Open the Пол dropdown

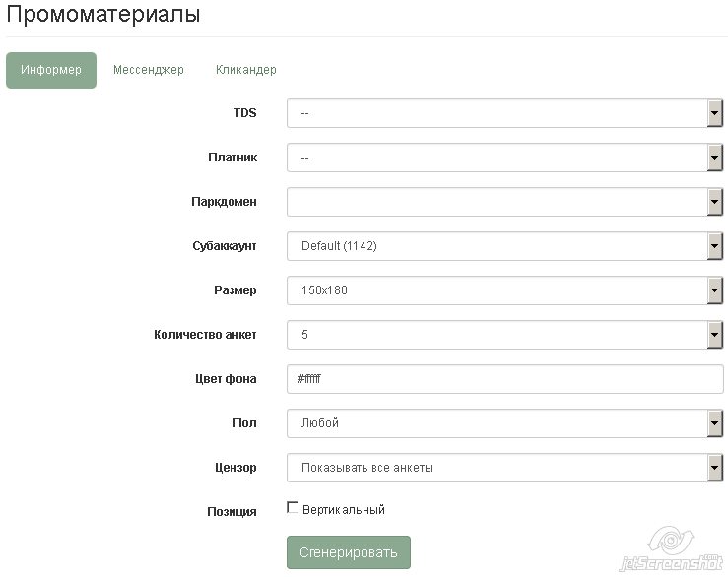pyautogui.click(x=497, y=423)
